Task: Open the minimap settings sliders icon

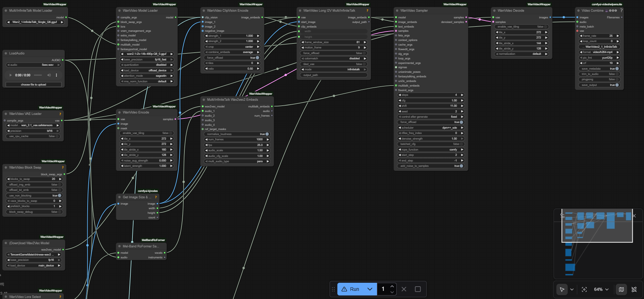Action: (562, 216)
